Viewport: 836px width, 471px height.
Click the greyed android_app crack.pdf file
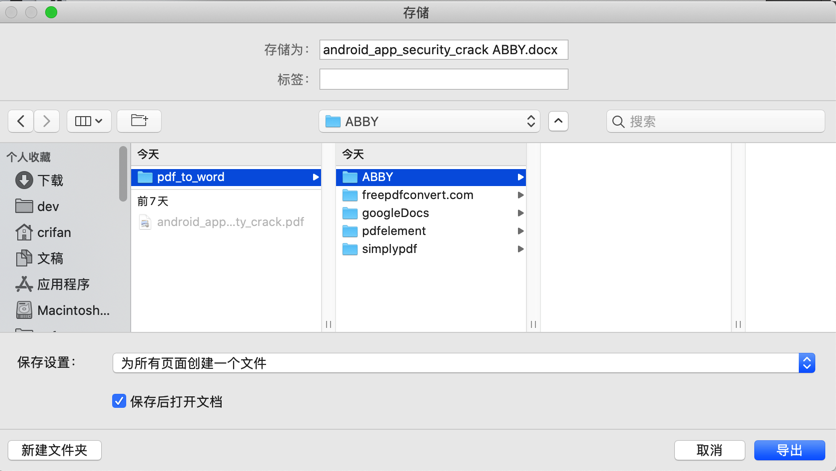[x=222, y=222]
